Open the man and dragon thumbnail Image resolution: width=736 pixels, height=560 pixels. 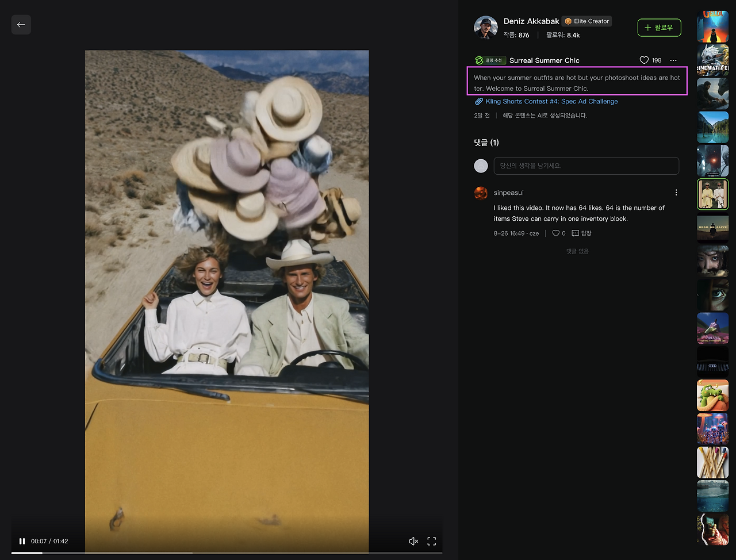click(x=713, y=94)
